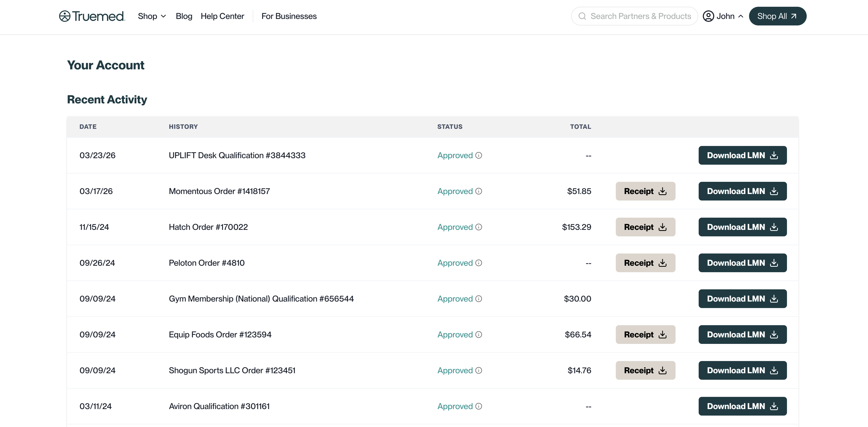Download LMN for Peloton Order #4810
868x427 pixels.
coord(742,263)
